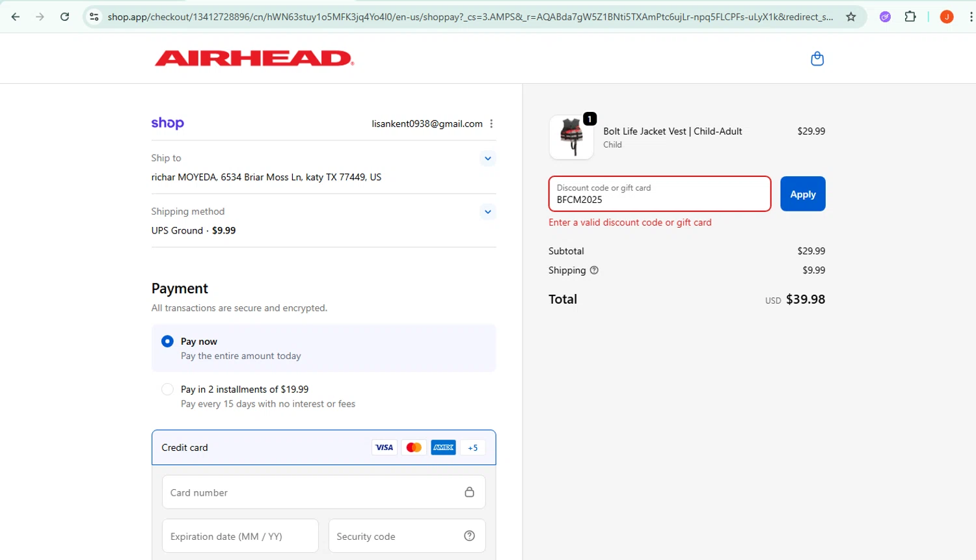Image resolution: width=976 pixels, height=560 pixels.
Task: Click the lock icon in Card number field
Action: pos(469,492)
